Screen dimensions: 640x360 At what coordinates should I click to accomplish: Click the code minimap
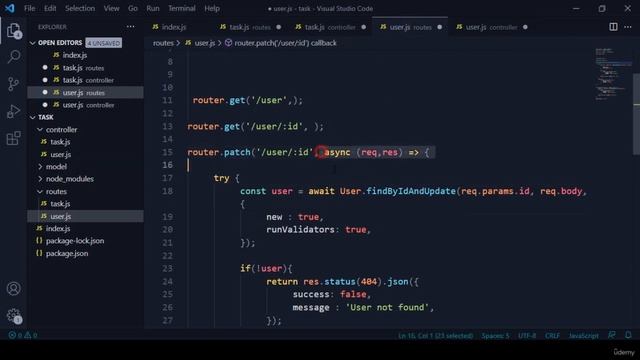click(x=612, y=74)
